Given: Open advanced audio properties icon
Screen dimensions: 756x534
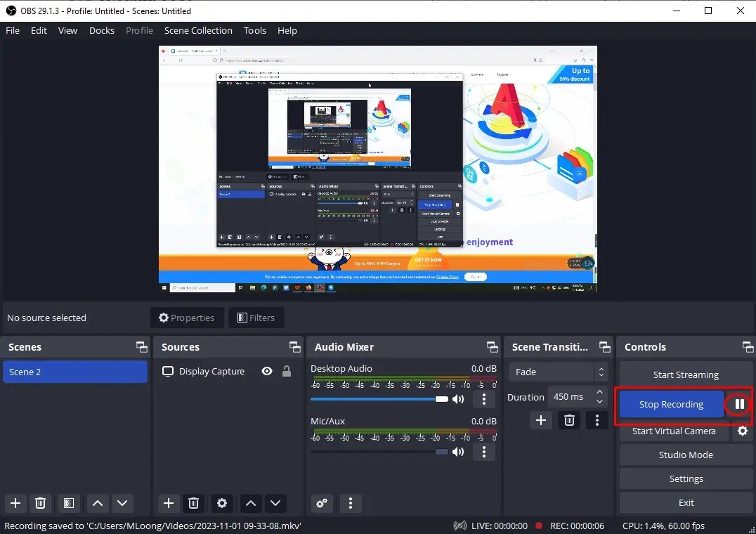Looking at the screenshot, I should pos(322,504).
